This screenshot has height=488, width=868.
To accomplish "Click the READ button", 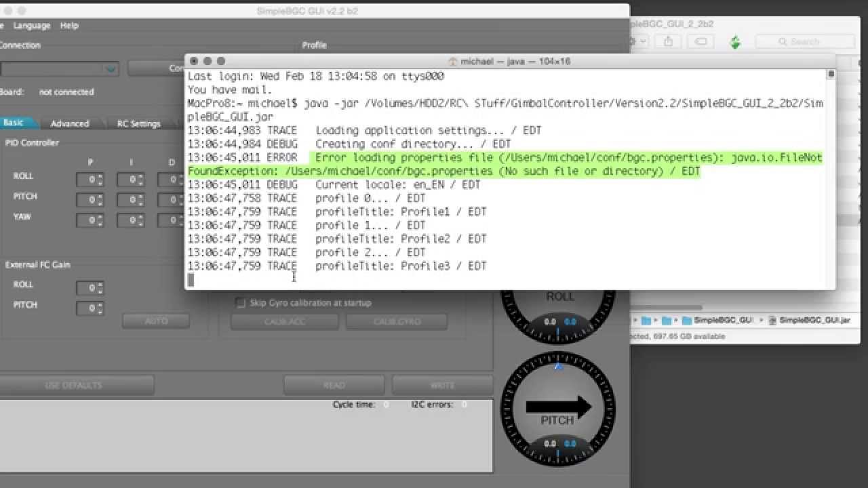I will (x=334, y=385).
